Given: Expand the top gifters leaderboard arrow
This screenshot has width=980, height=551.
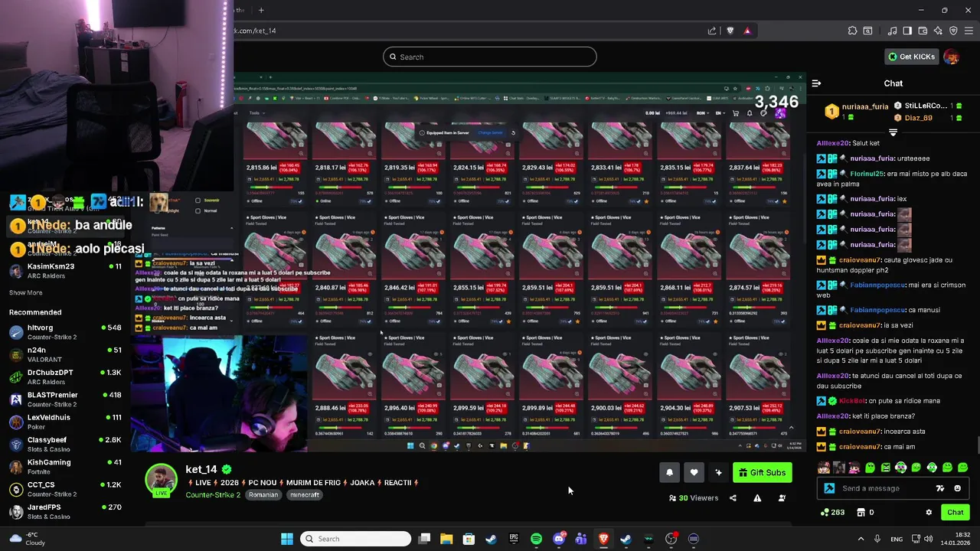Looking at the screenshot, I should click(x=893, y=132).
